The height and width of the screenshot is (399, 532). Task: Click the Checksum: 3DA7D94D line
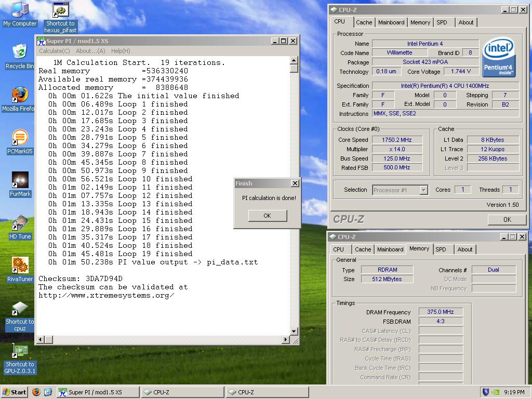pos(81,278)
